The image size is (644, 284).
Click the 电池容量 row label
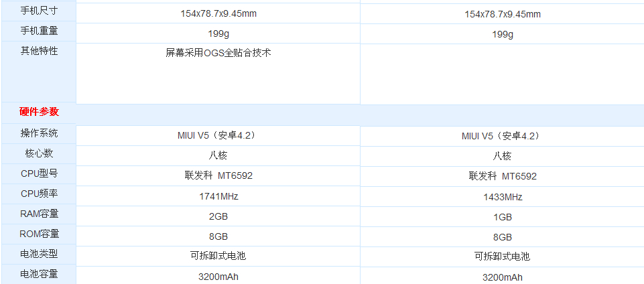click(39, 274)
